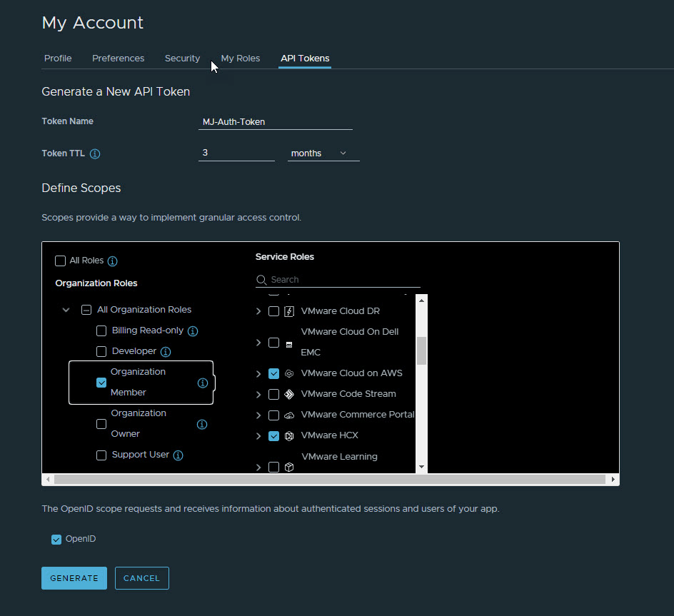
Task: View Developer role info icon
Action: coord(166,352)
